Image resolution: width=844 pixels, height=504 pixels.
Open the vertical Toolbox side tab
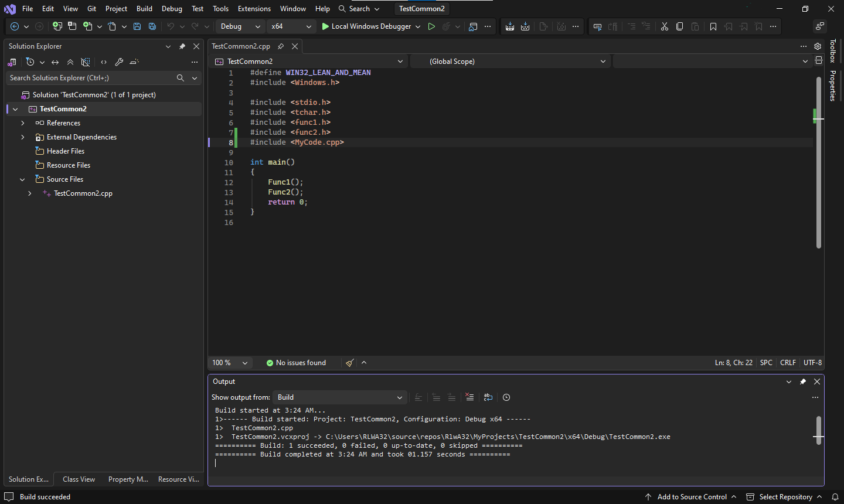point(833,51)
